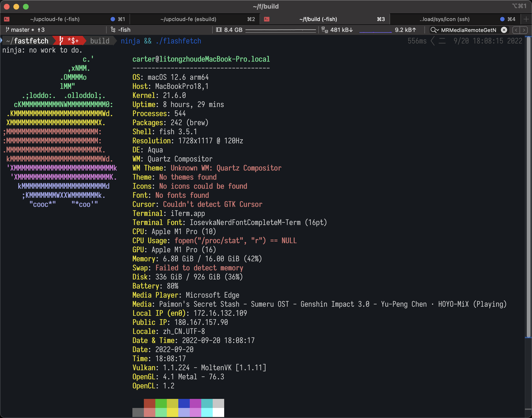
Task: Click the timestamp fold chevron at prompt
Action: coord(433,41)
